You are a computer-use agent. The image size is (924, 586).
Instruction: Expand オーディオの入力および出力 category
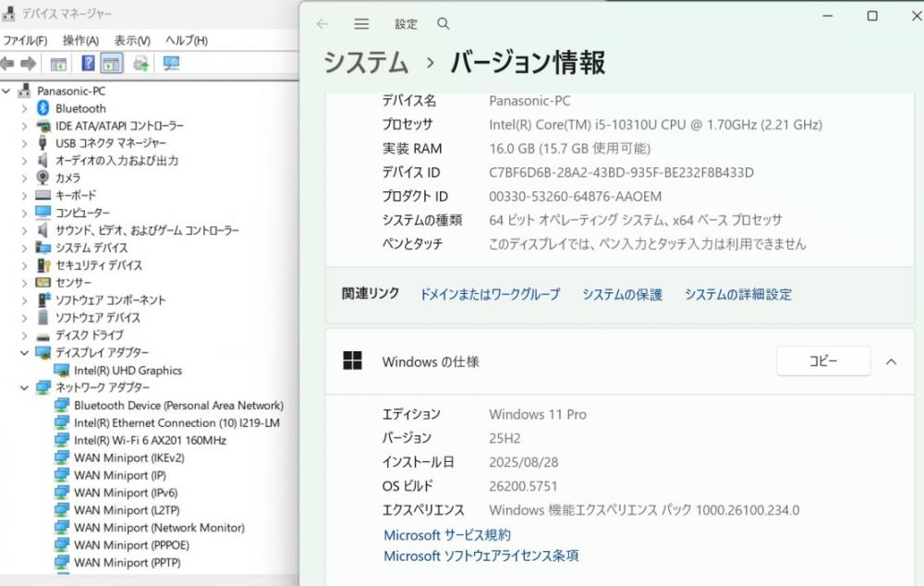[x=24, y=160]
